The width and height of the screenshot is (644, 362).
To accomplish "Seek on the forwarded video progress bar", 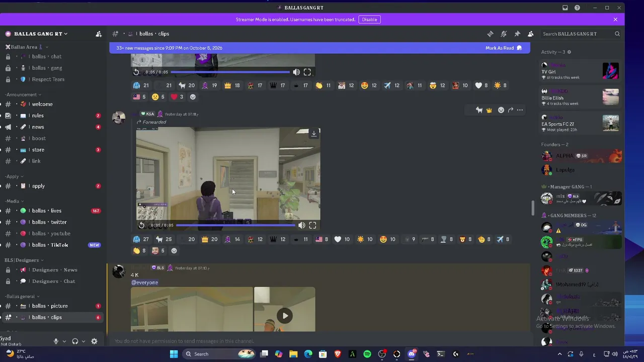I will [235, 225].
